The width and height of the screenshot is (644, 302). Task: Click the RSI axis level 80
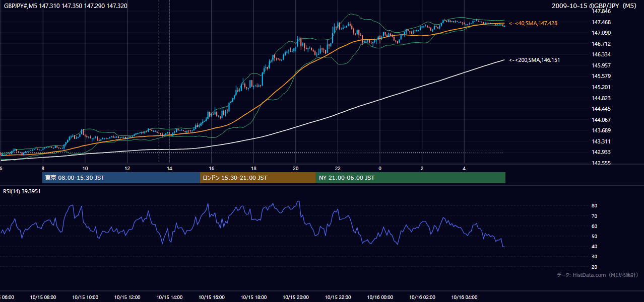pos(594,206)
